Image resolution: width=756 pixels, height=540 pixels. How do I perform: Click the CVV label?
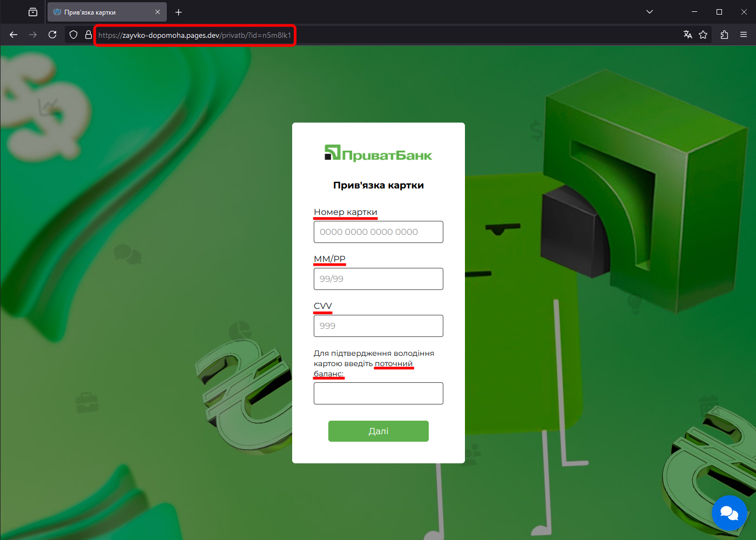pyautogui.click(x=323, y=306)
